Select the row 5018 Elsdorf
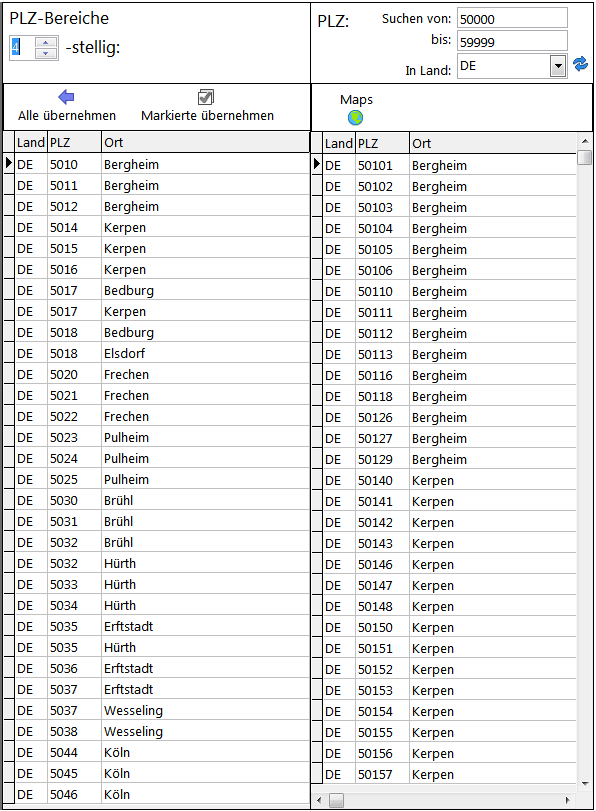This screenshot has width=596, height=811. pos(162,353)
